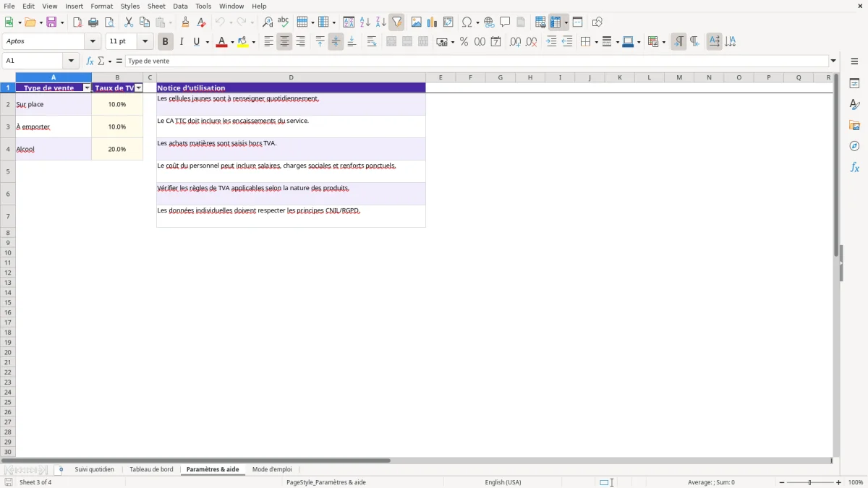The width and height of the screenshot is (868, 488).
Task: Expand the formula bar
Action: click(833, 61)
